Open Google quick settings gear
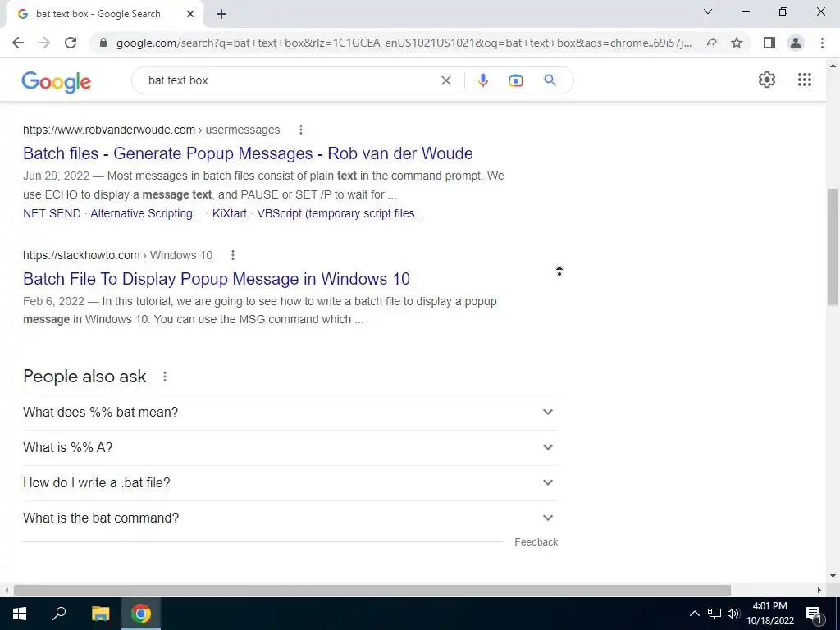This screenshot has height=630, width=840. [767, 80]
